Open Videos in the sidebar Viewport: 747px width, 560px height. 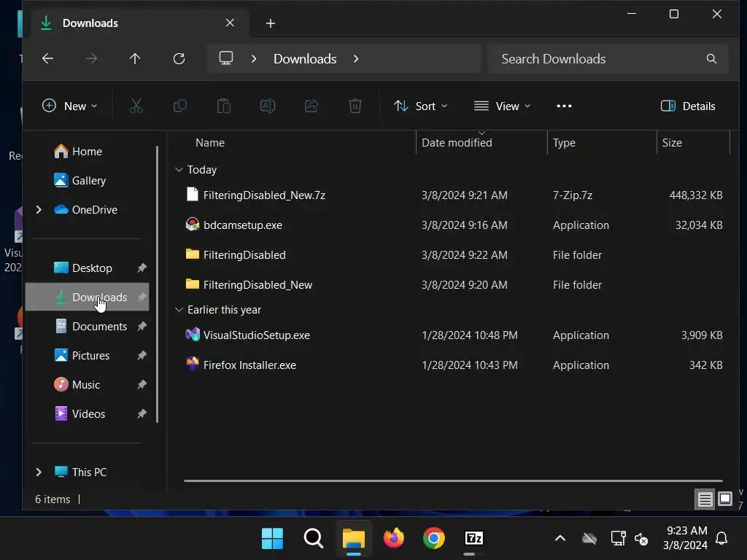coord(88,414)
